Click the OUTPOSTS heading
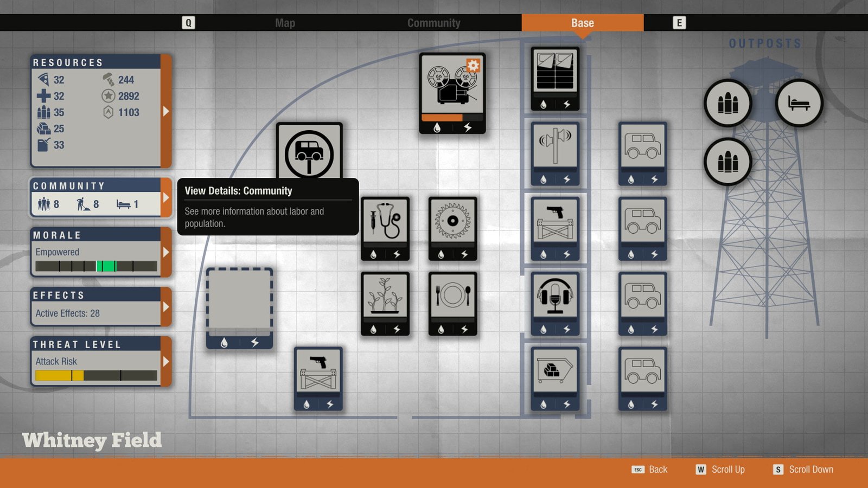This screenshot has height=488, width=868. [765, 43]
